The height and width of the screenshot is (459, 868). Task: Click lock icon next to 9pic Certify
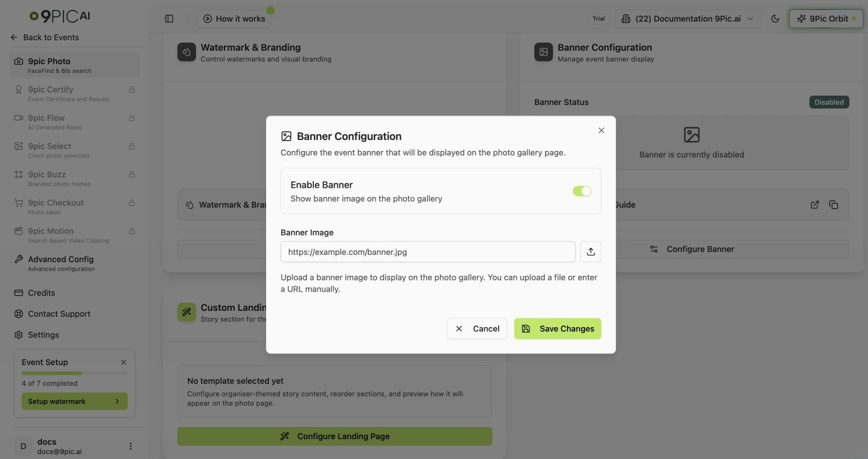coord(132,90)
